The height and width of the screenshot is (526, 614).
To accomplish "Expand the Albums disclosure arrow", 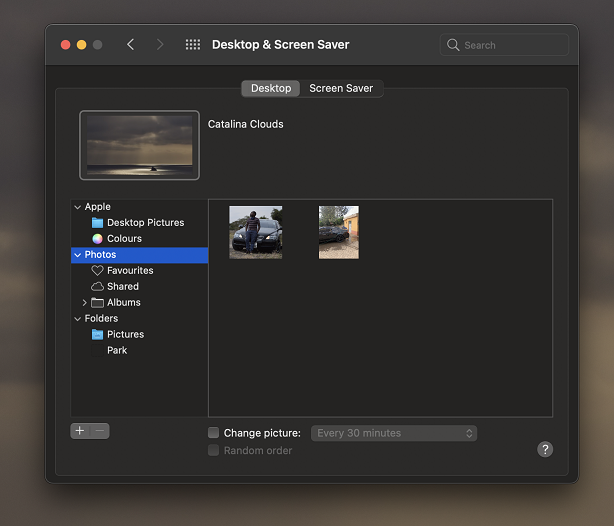I will (x=85, y=303).
